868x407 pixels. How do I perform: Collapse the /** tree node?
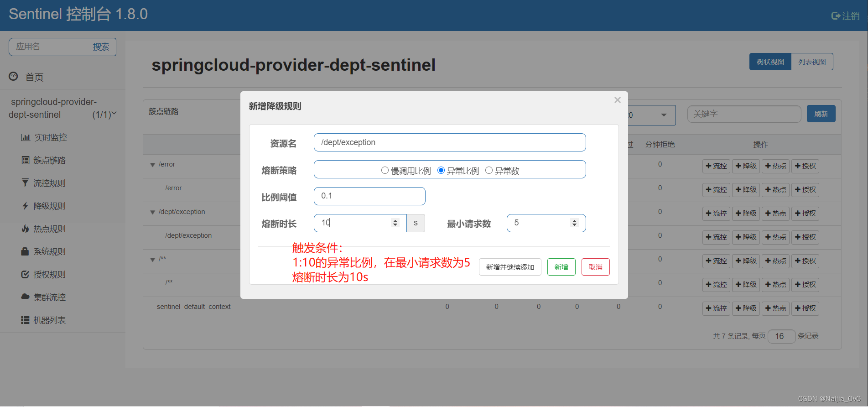(152, 260)
